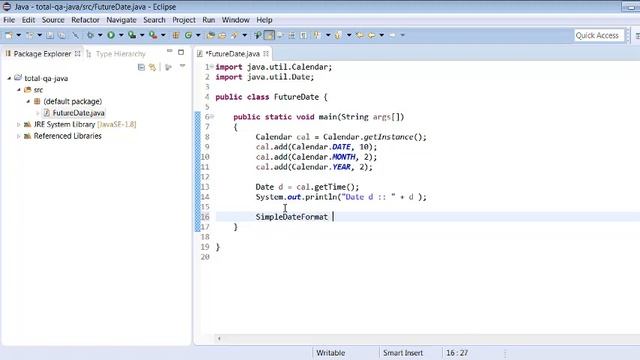
Task: Click the Smart Insert status bar entry
Action: (402, 353)
